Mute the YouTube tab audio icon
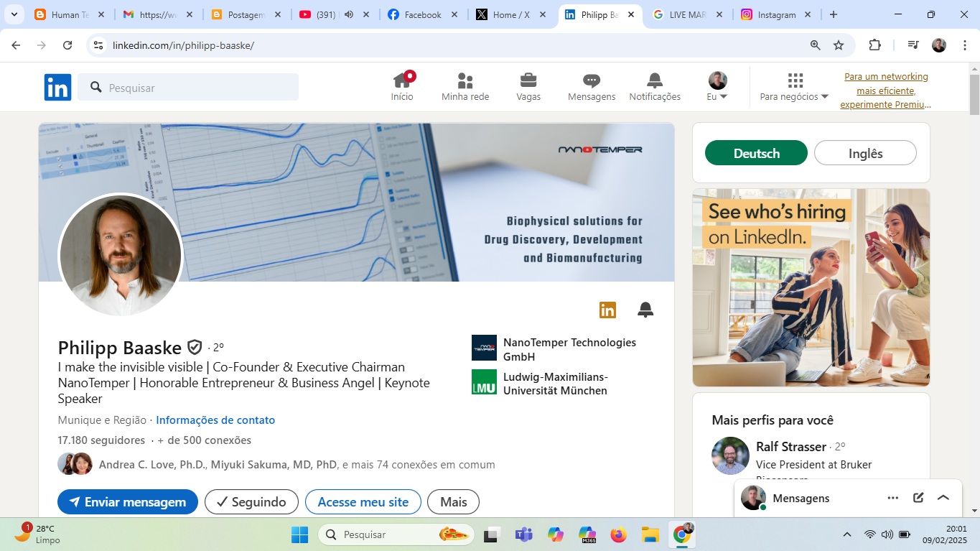 tap(349, 14)
